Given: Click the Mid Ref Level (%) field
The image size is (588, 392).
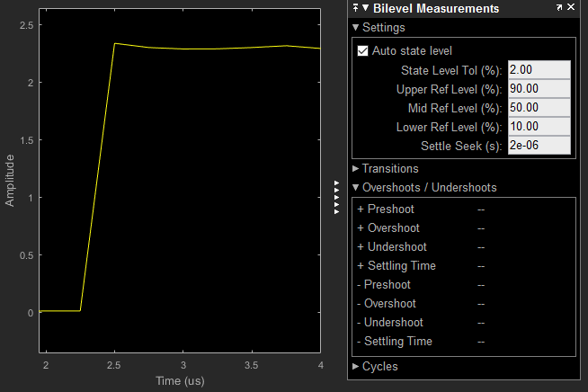Looking at the screenshot, I should coord(539,108).
